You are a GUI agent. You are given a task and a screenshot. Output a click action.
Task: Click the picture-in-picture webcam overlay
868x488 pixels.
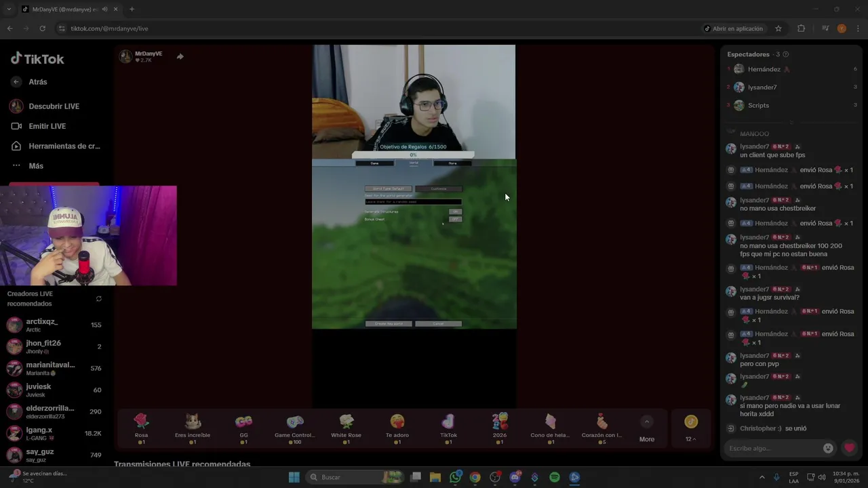click(x=88, y=236)
